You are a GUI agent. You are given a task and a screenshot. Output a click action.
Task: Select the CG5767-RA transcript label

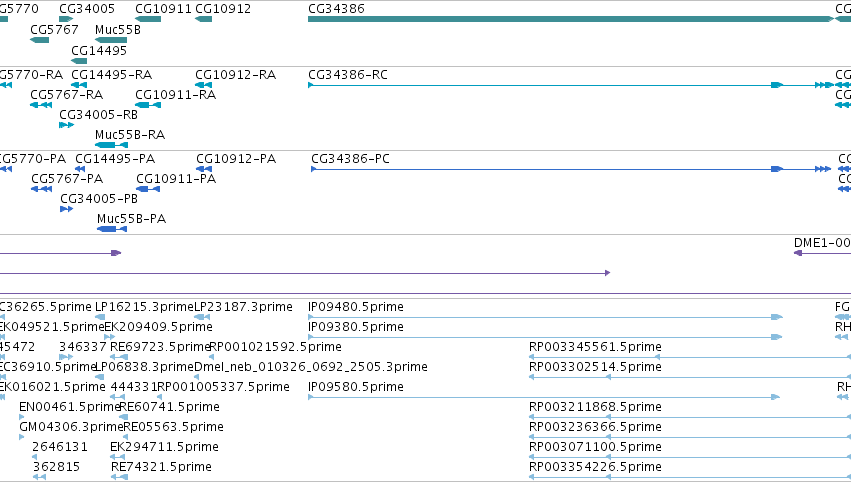point(66,94)
